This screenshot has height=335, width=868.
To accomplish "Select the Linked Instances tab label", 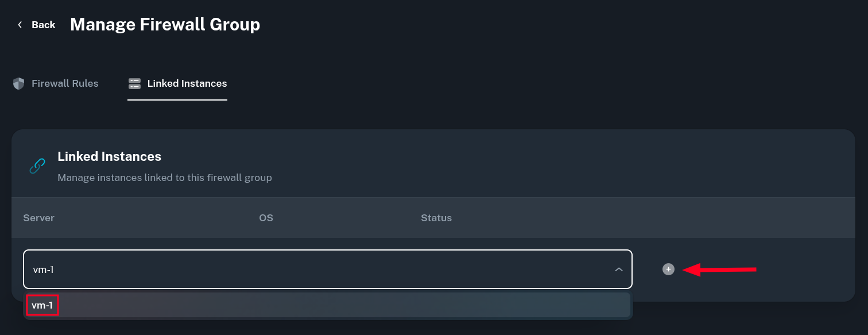I will click(x=187, y=84).
